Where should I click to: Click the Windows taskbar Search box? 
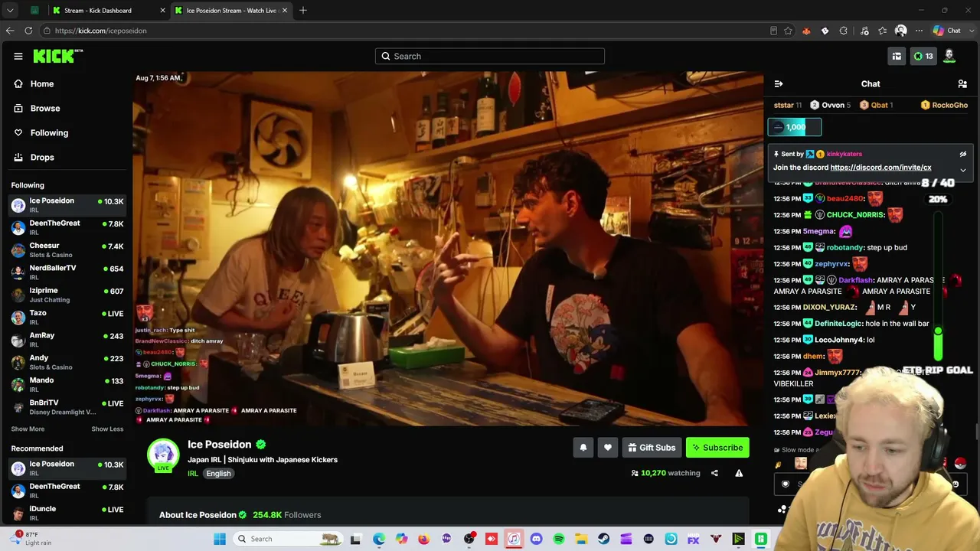288,539
